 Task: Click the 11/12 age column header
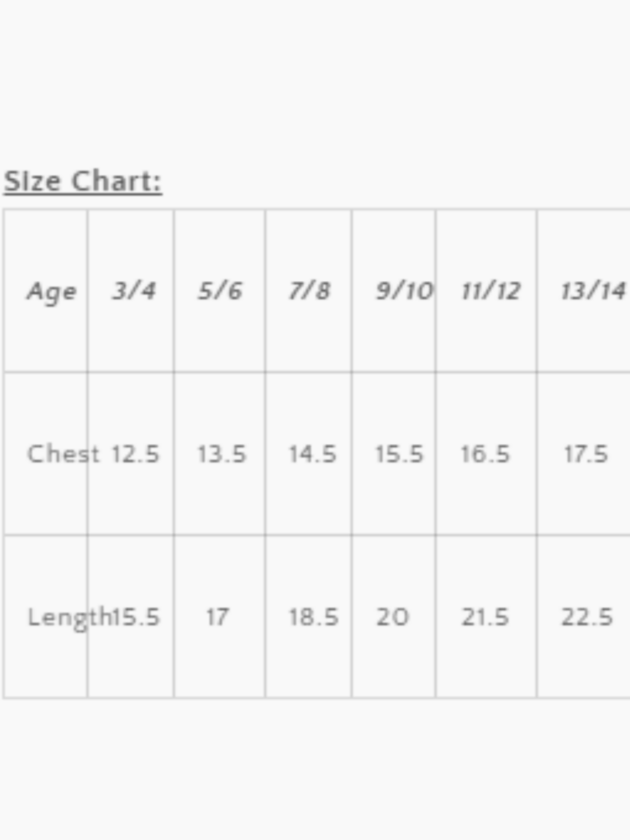tap(490, 291)
